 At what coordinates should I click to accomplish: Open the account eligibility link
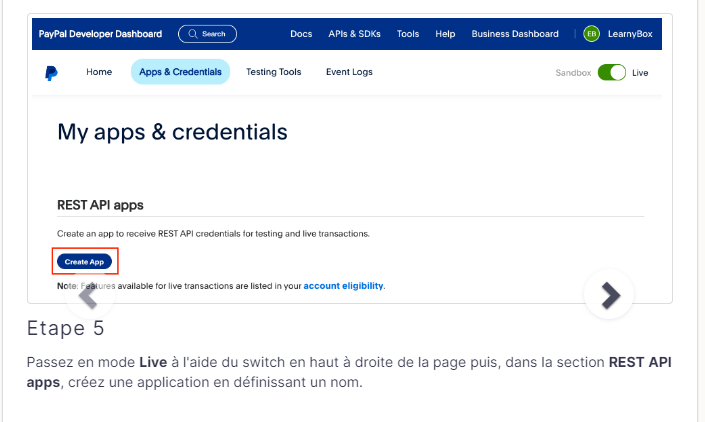(344, 286)
